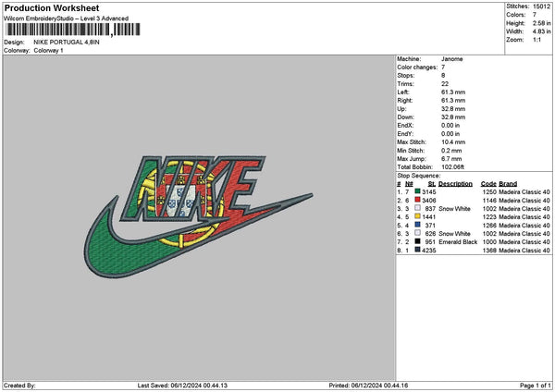Click the Nike Portugal embroidery design preview
Viewport: 555px width, 392px height.
(198, 216)
